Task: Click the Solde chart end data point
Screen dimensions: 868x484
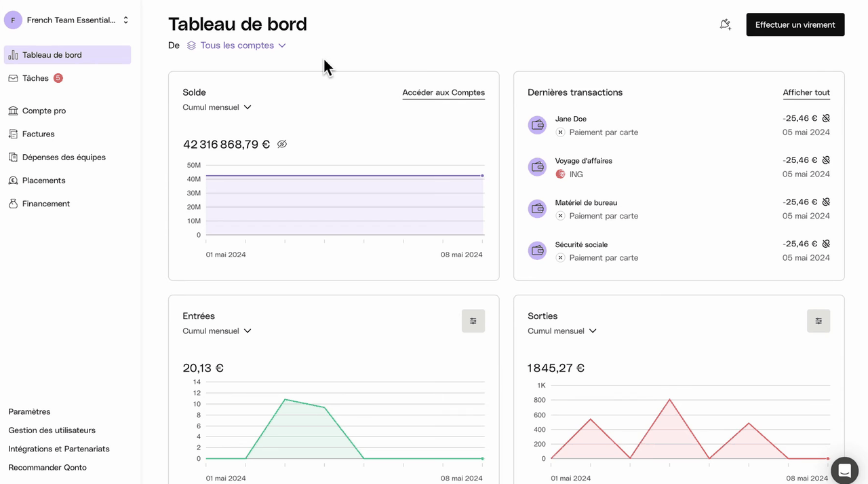Action: tap(482, 176)
